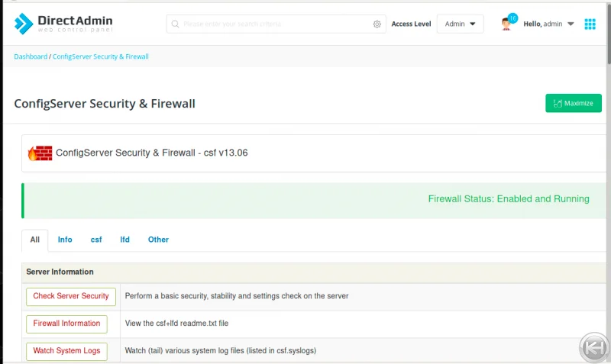
Task: Click the admin user avatar
Action: [x=506, y=24]
